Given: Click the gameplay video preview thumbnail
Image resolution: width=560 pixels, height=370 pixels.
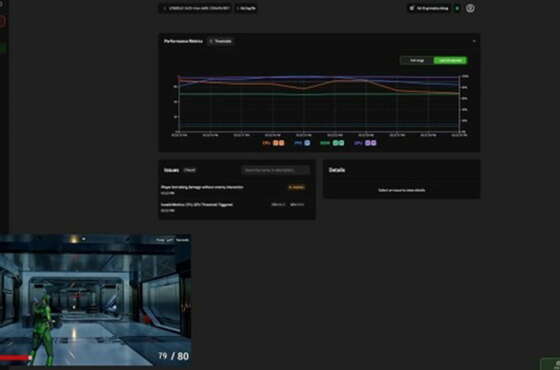Looking at the screenshot, I should [95, 300].
